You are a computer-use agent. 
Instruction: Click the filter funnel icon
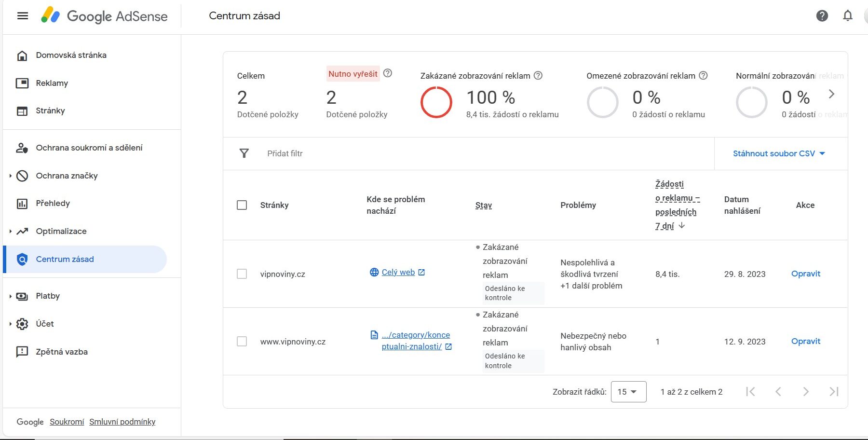point(244,153)
